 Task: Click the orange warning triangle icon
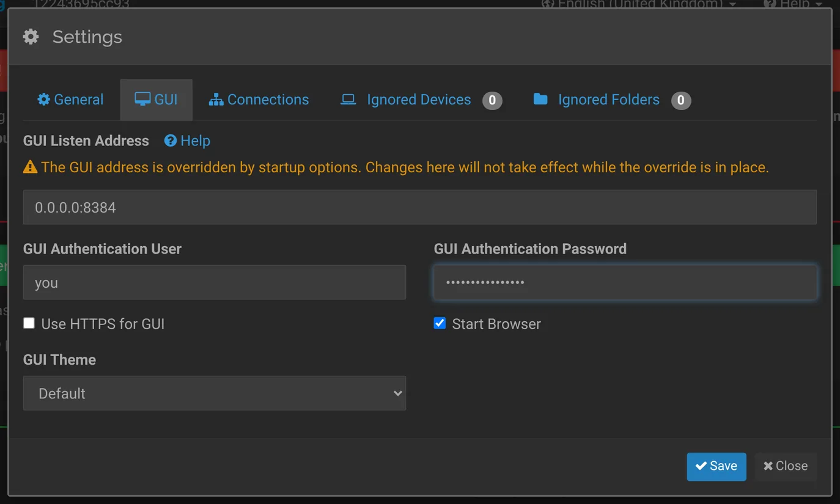(30, 167)
